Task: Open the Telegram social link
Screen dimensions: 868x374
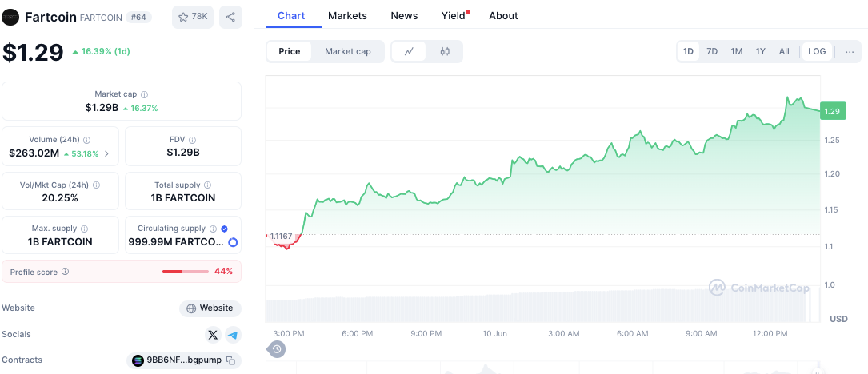Action: (233, 335)
